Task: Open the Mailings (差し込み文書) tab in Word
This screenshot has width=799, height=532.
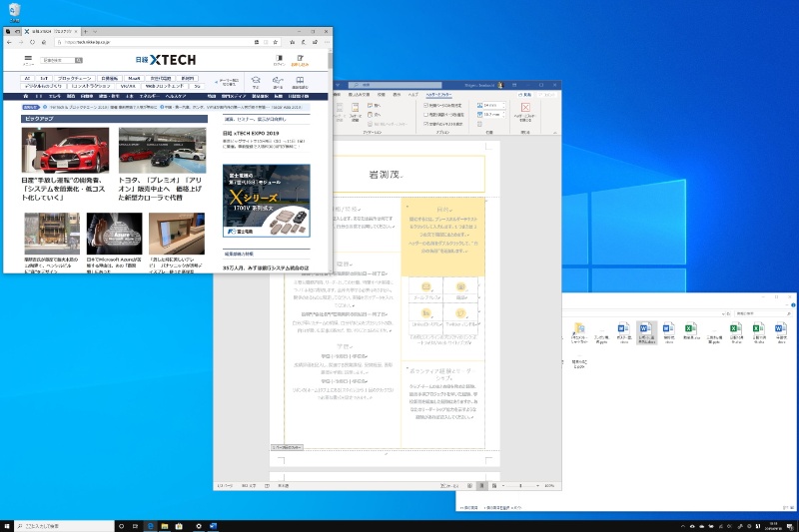Action: click(359, 95)
